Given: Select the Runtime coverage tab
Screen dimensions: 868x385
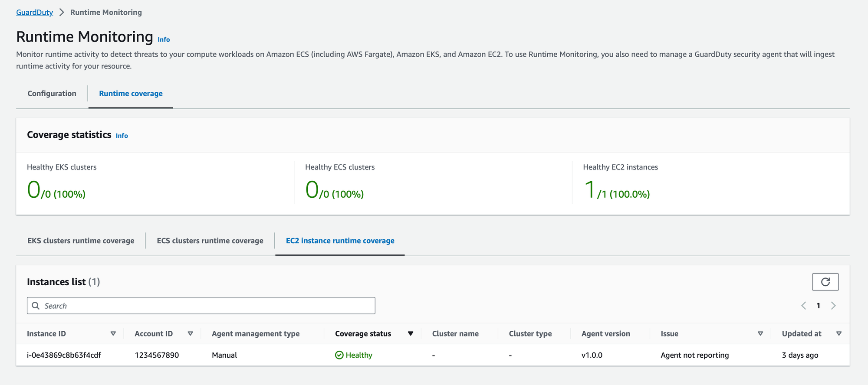Looking at the screenshot, I should coord(131,94).
